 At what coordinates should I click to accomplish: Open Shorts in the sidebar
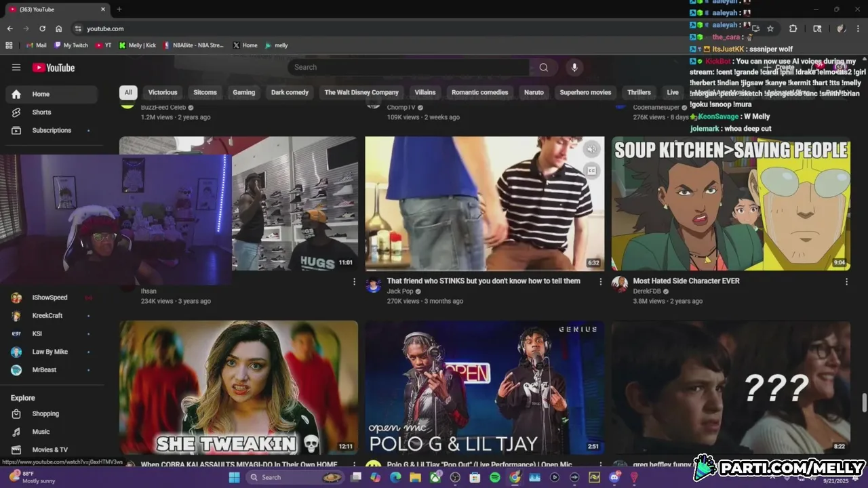tap(52, 112)
